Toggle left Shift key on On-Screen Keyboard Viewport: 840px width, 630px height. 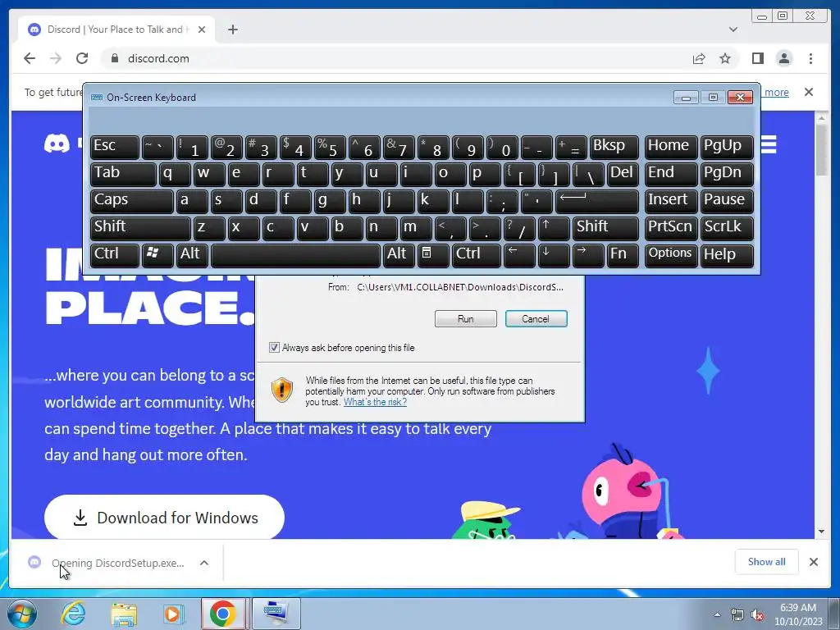[140, 228]
